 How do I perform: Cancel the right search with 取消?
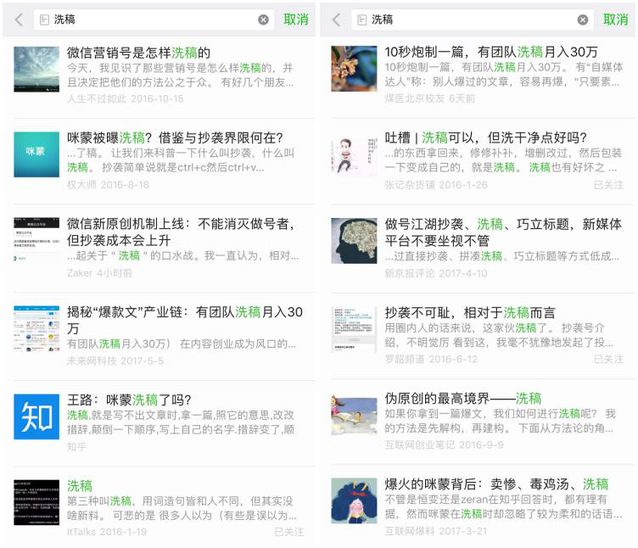coord(615,20)
